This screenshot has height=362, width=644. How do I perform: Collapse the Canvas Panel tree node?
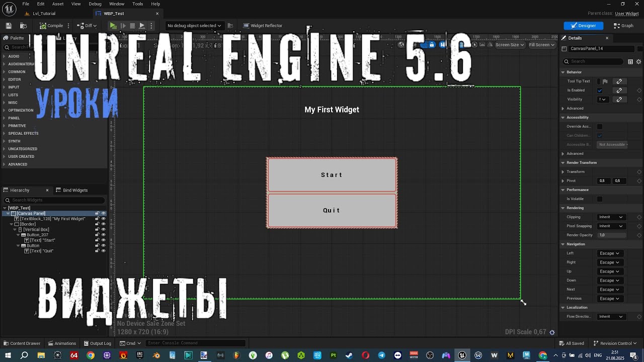tap(8, 214)
